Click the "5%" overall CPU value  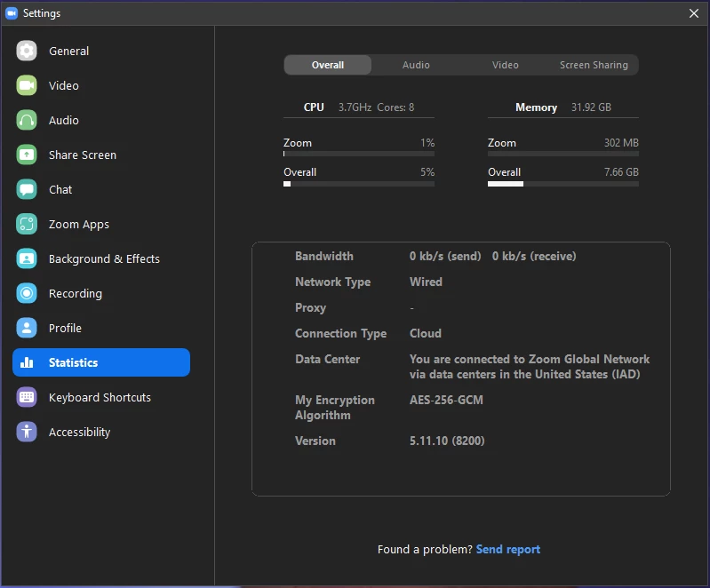pyautogui.click(x=427, y=172)
